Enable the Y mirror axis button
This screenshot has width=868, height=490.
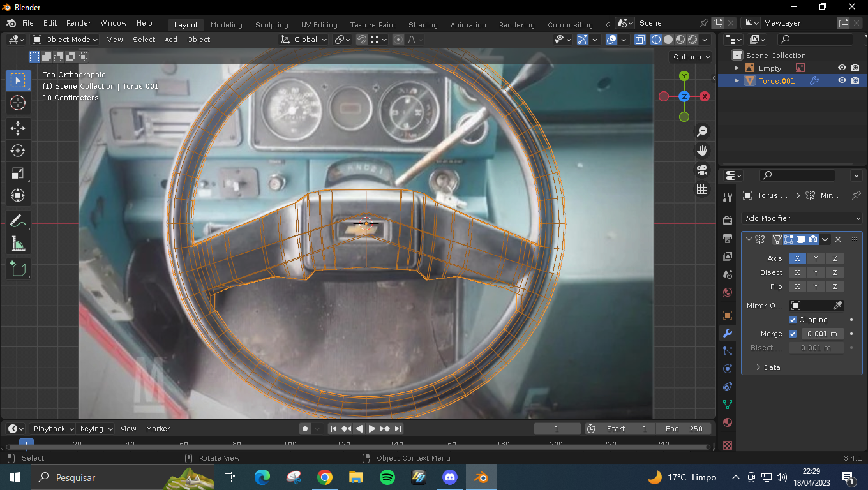pyautogui.click(x=816, y=258)
